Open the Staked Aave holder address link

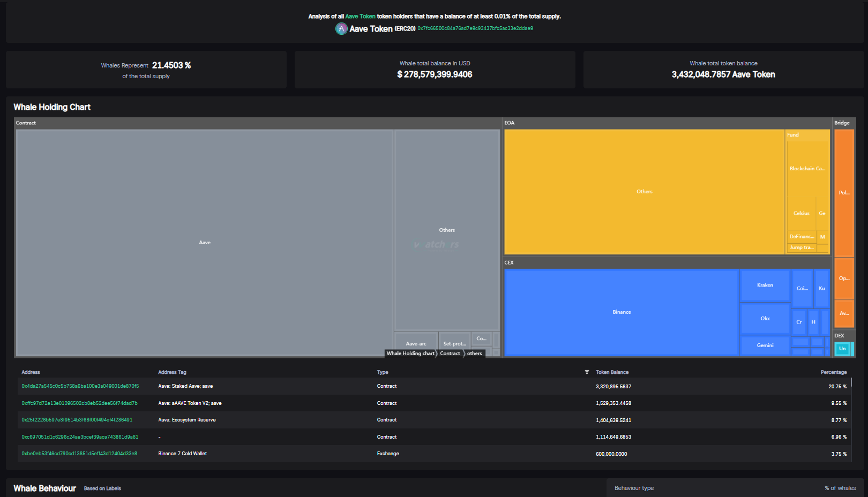pyautogui.click(x=80, y=386)
